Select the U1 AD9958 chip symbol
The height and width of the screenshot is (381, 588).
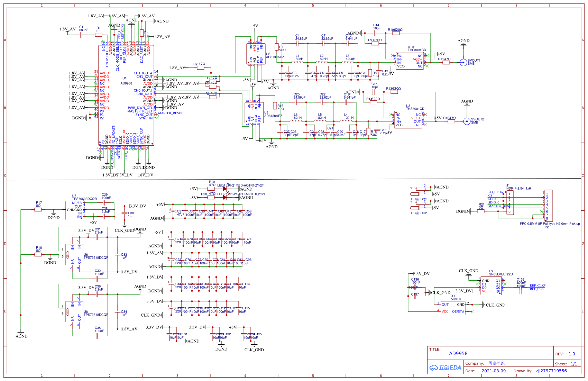126,95
